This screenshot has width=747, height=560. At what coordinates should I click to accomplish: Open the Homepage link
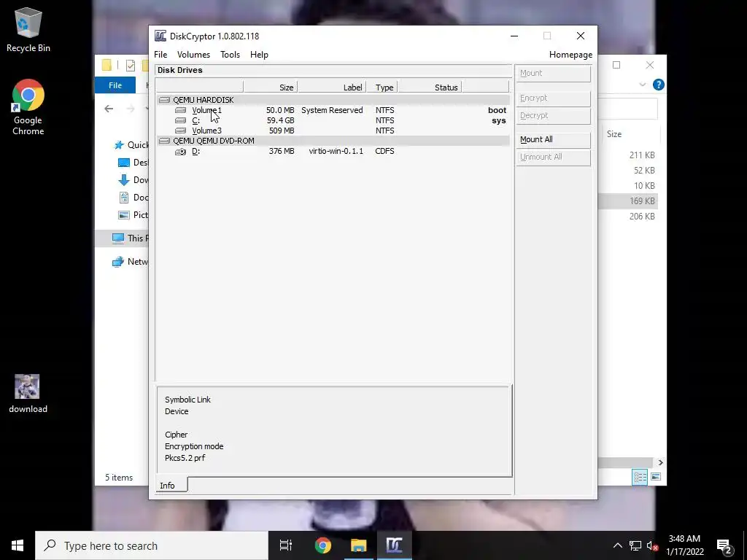click(x=570, y=55)
